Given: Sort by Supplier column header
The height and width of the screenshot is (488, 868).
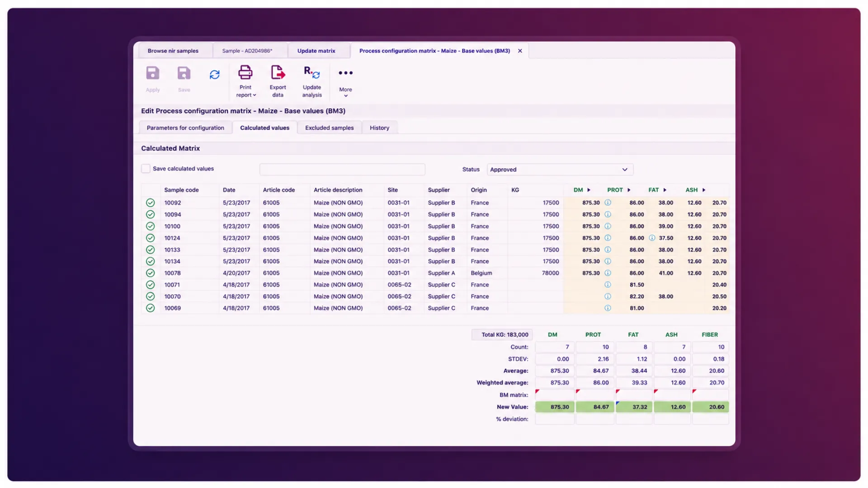Looking at the screenshot, I should tap(439, 190).
